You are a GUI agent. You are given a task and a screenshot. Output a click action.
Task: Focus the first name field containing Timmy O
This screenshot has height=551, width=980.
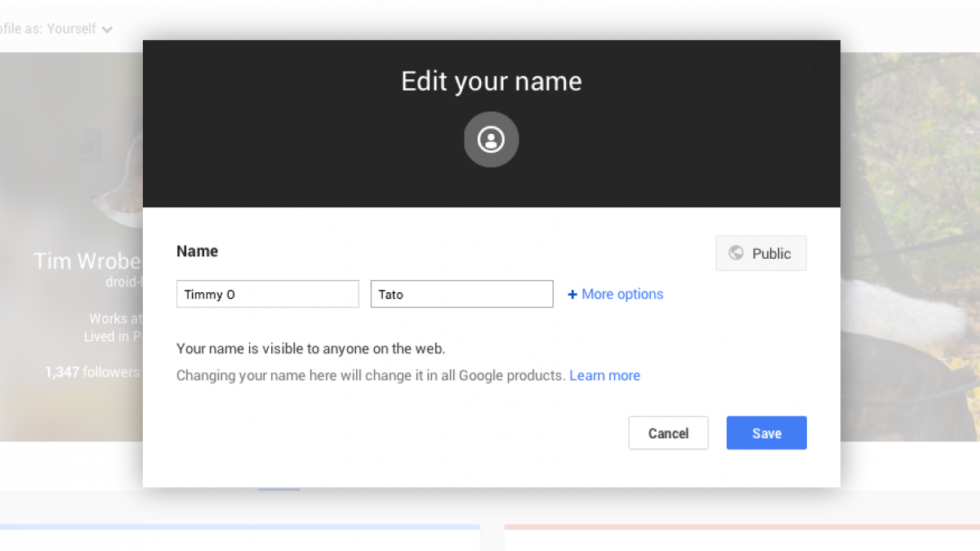267,295
